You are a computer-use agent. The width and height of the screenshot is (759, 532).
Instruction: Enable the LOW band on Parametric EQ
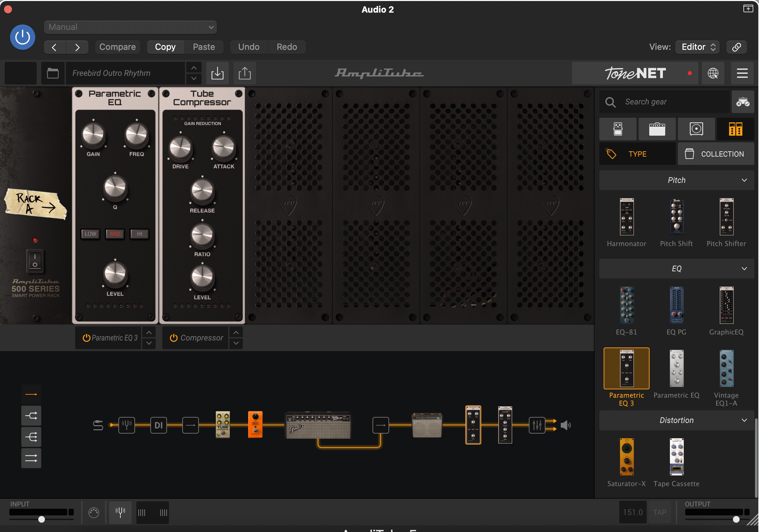pos(90,234)
